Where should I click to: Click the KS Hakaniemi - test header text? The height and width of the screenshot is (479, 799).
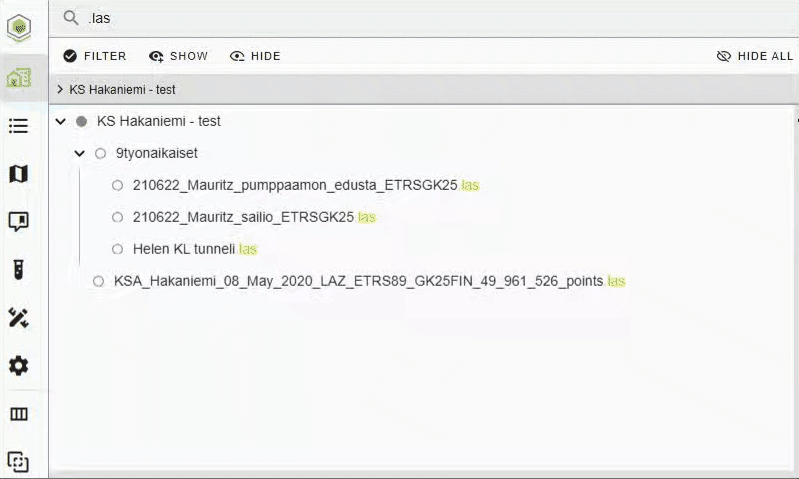click(x=122, y=90)
